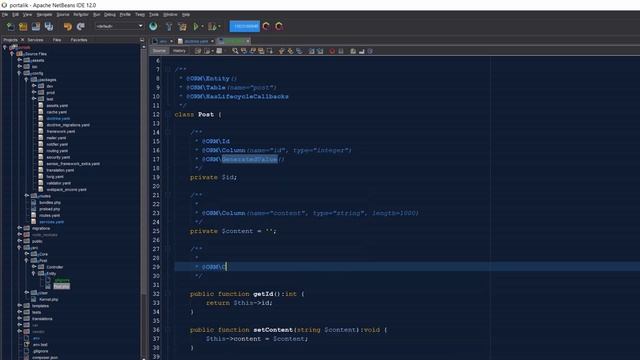
Task: Expand the assets folder node
Action: pos(20,60)
